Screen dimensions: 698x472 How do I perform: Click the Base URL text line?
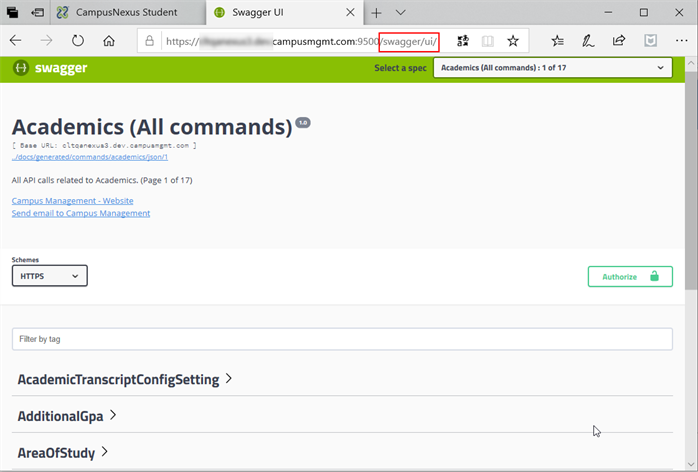pos(104,146)
